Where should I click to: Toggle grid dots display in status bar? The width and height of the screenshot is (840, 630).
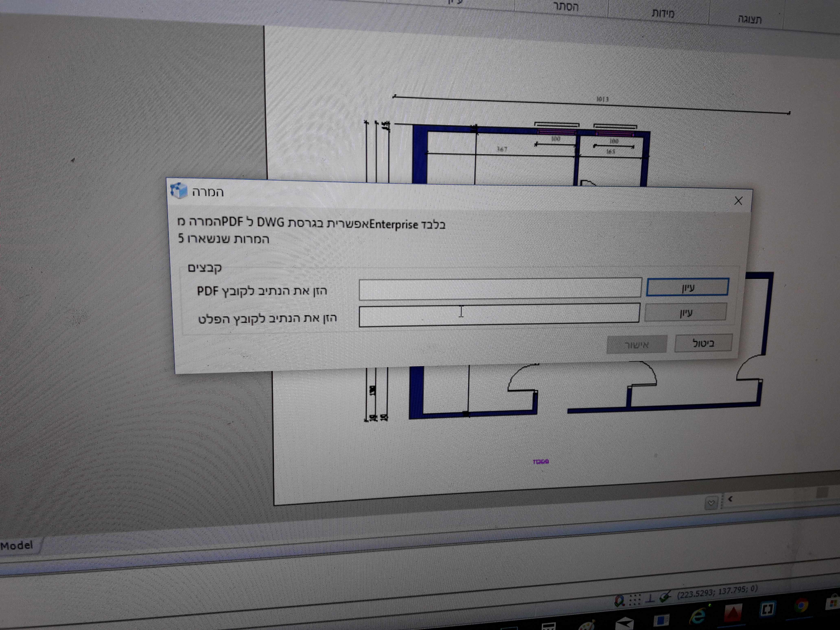coord(634,600)
